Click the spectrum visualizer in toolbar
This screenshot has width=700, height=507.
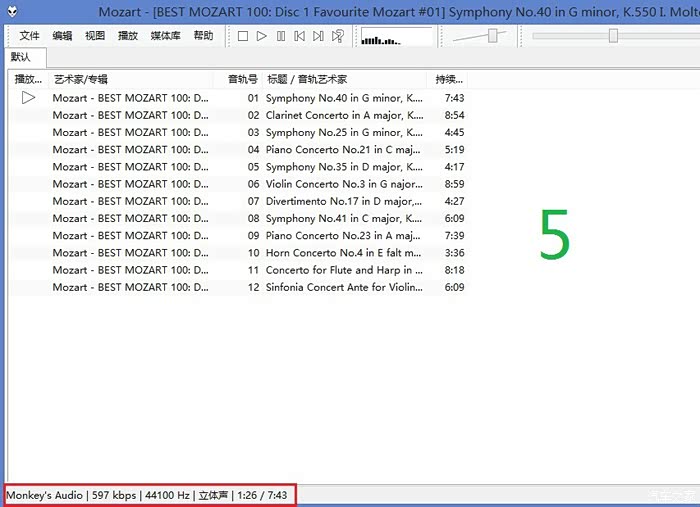(x=396, y=37)
